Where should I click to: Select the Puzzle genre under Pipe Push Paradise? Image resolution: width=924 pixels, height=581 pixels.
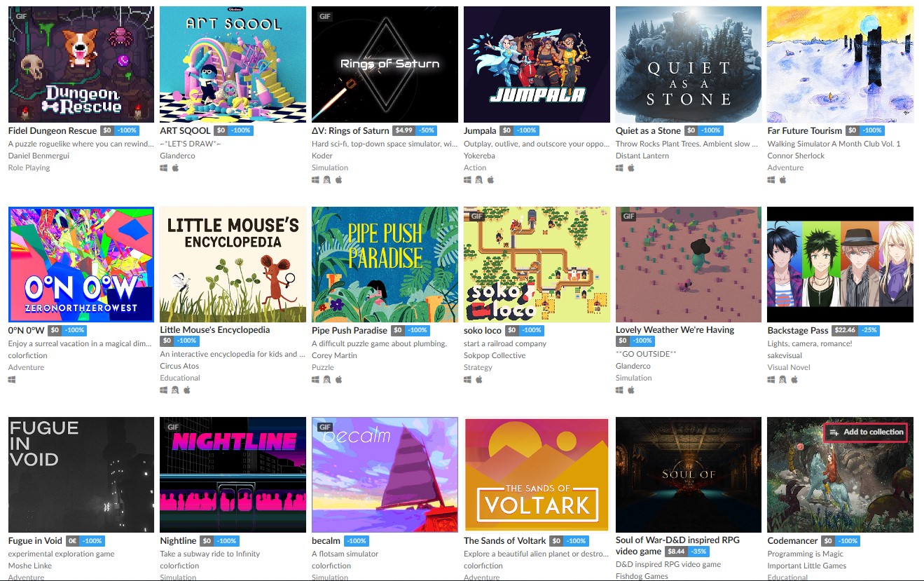coord(323,367)
